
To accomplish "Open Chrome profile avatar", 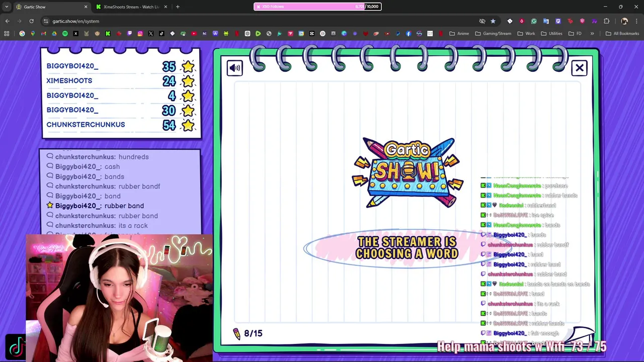I will click(x=624, y=21).
